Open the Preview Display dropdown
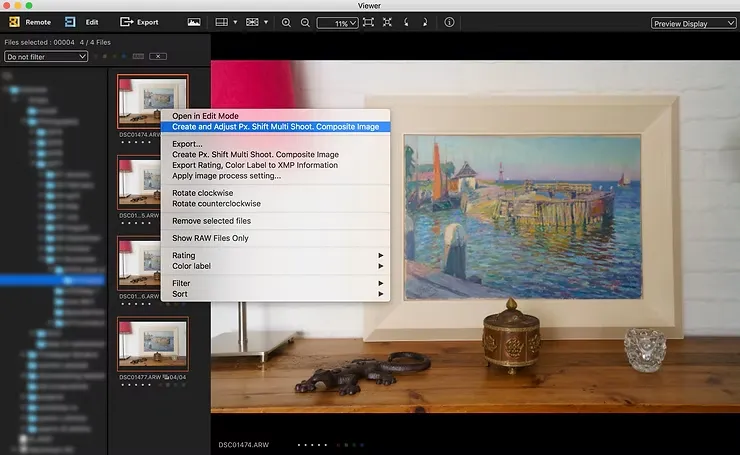This screenshot has height=455, width=740. point(693,23)
